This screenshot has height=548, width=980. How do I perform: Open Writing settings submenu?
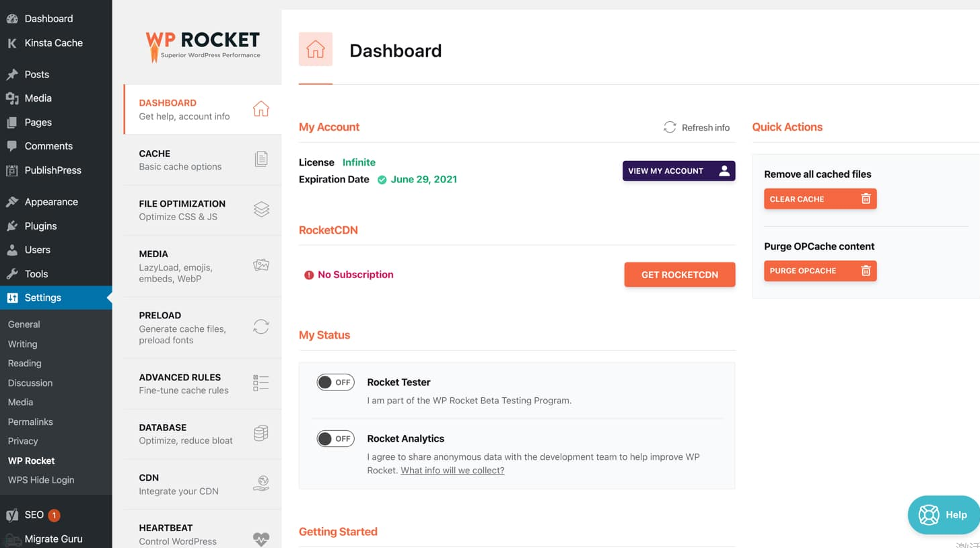tap(22, 344)
